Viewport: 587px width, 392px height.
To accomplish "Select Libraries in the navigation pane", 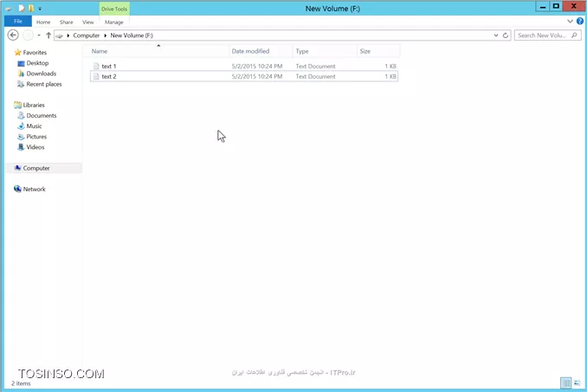I will tap(34, 105).
